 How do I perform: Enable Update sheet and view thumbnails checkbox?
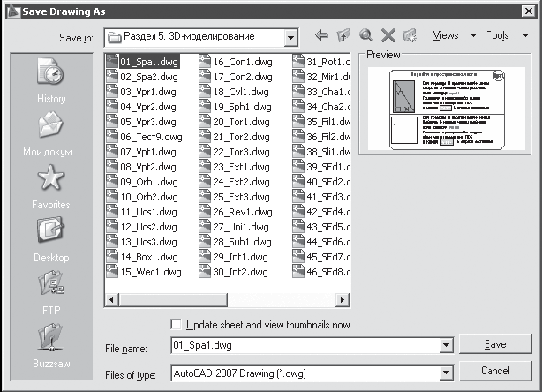coord(176,325)
